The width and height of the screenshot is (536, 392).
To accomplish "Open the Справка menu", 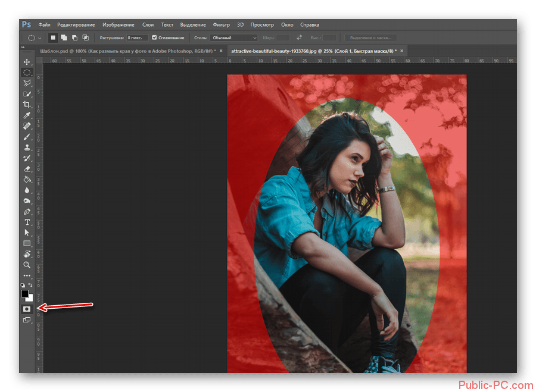I will (310, 24).
